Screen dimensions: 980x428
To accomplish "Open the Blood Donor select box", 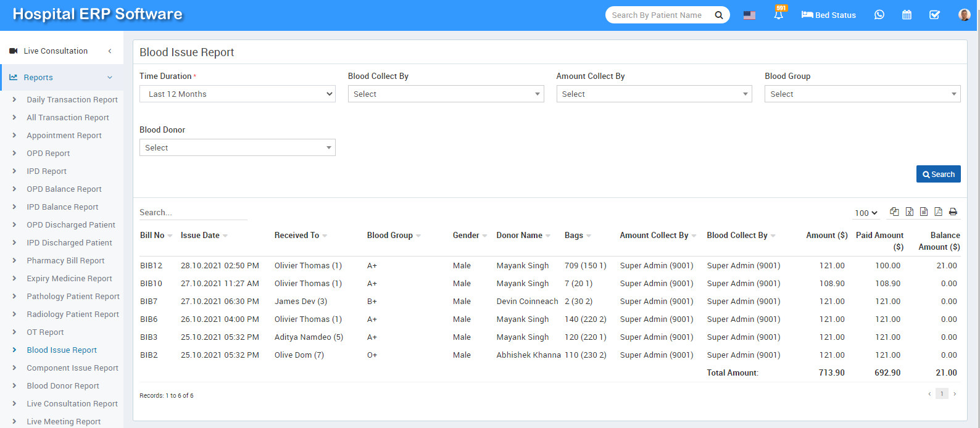I will (x=237, y=147).
